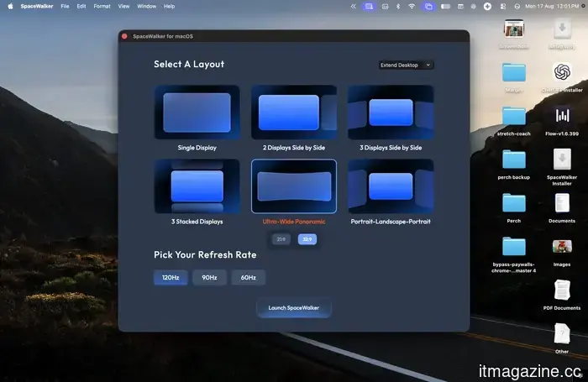
Task: Select the Ultra-Wide Panoramic layout
Action: coord(294,186)
